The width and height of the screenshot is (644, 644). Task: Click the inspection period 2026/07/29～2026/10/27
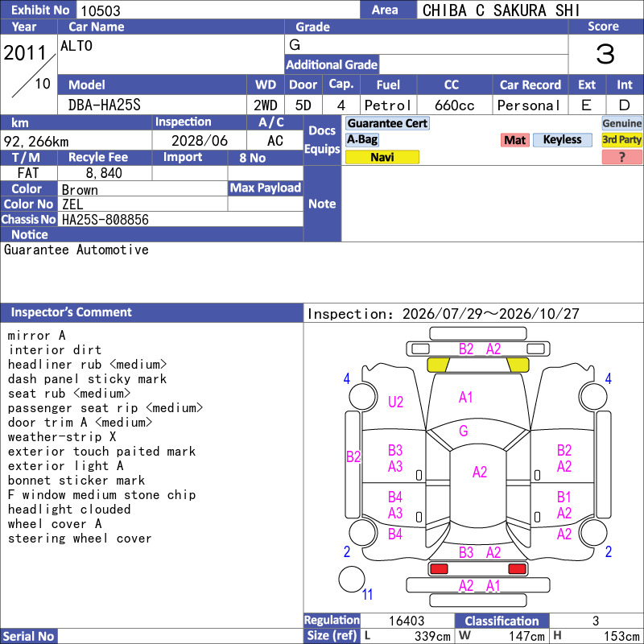(491, 314)
